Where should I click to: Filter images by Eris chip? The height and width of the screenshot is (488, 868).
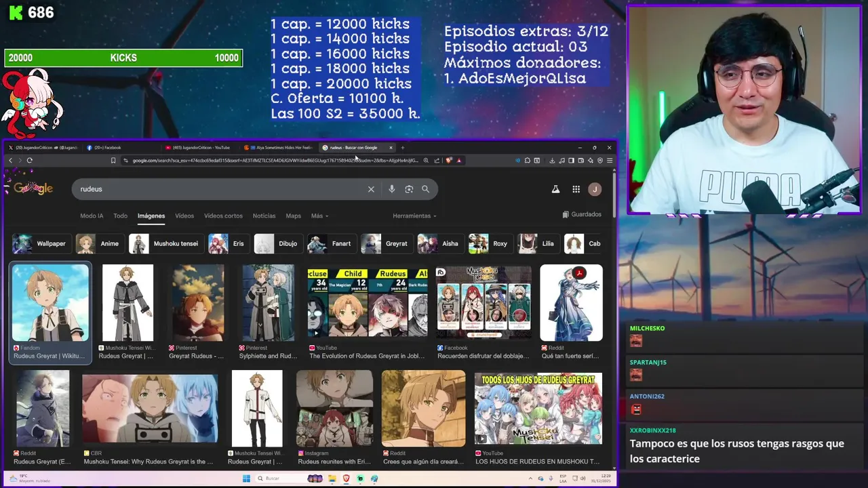tap(228, 243)
